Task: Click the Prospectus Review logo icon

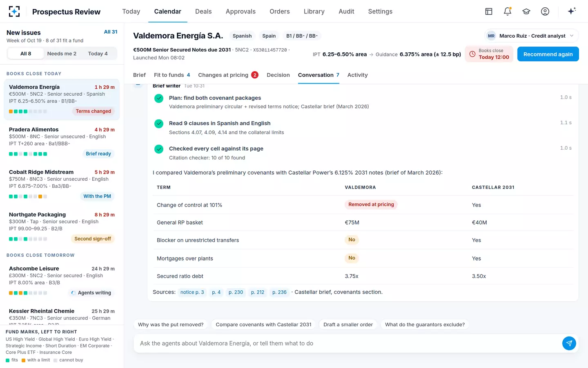Action: (14, 11)
